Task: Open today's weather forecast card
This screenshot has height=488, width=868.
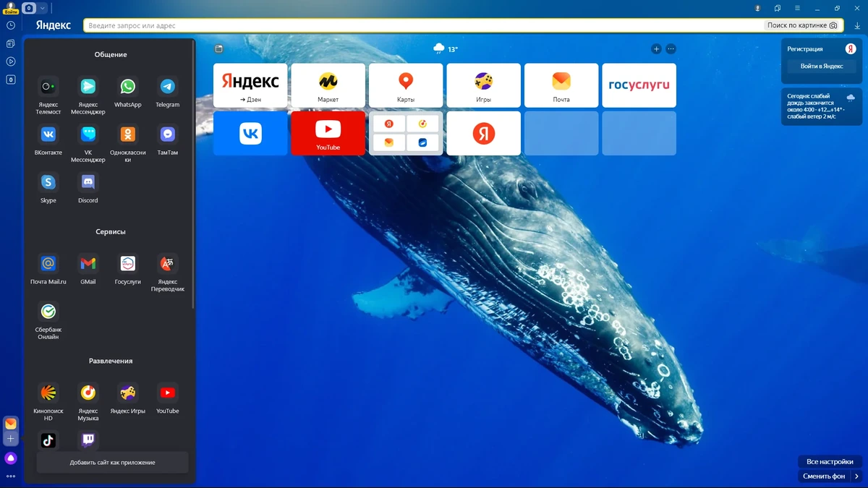Action: pos(822,106)
